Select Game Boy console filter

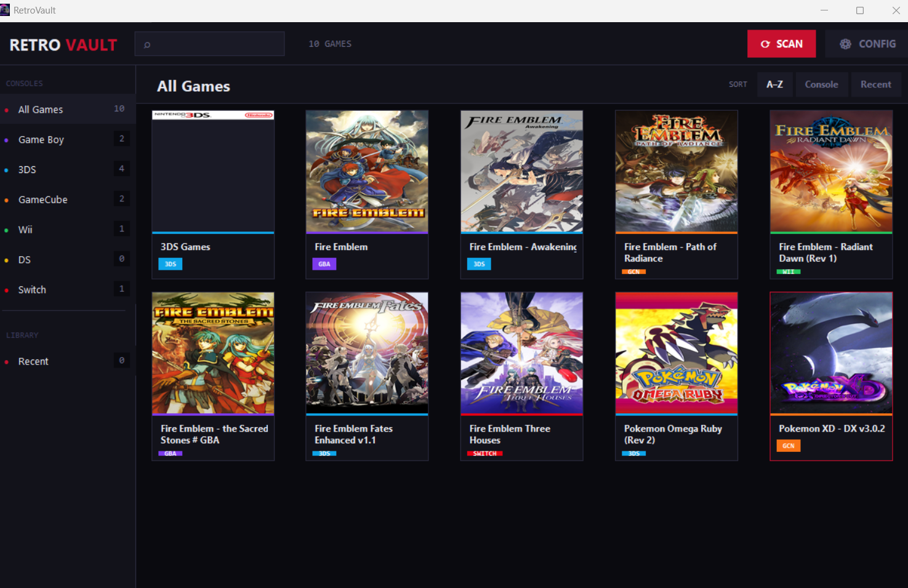[x=68, y=140]
